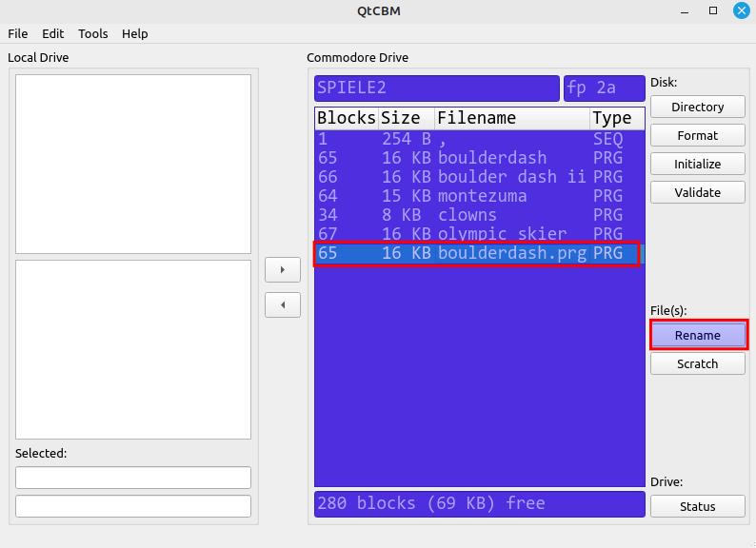Open the Tools menu

(93, 33)
